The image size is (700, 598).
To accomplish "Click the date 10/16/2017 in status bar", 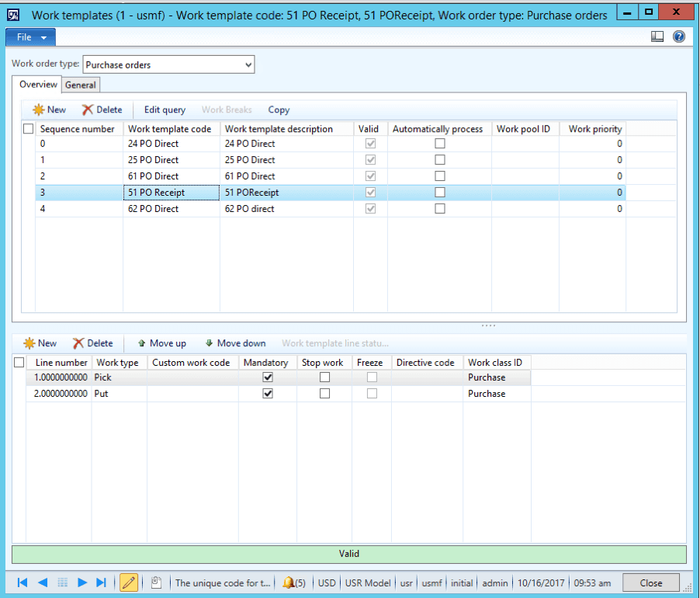I will point(541,583).
